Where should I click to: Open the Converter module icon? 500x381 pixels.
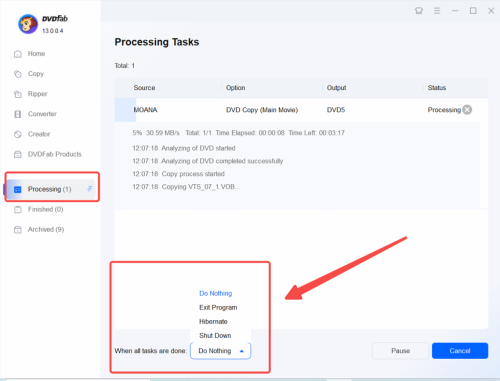(18, 114)
